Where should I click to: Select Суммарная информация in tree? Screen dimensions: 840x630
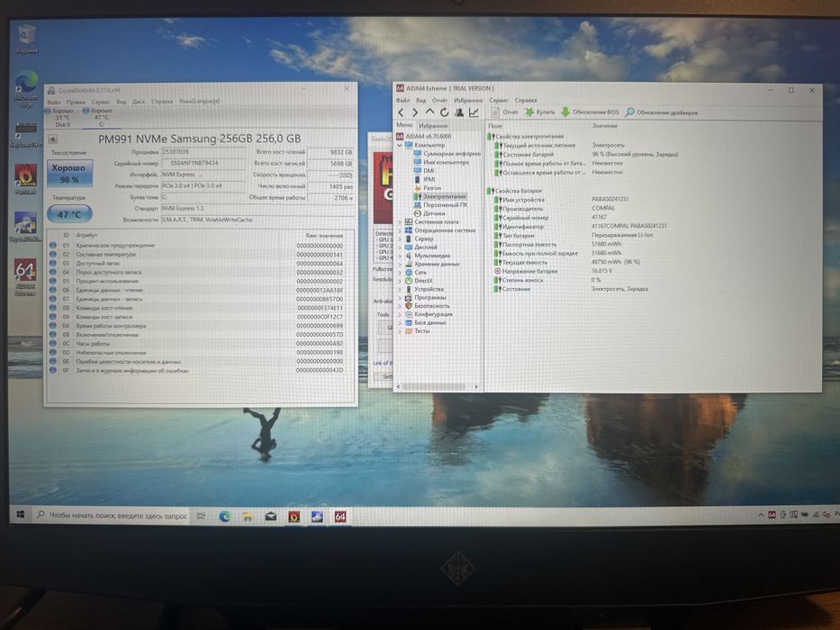click(x=447, y=154)
